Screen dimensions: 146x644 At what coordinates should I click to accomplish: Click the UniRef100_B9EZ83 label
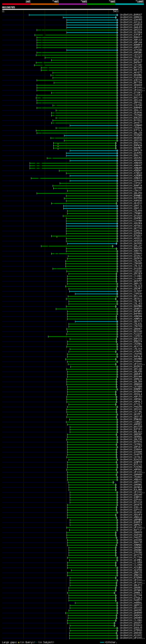(x=131, y=118)
